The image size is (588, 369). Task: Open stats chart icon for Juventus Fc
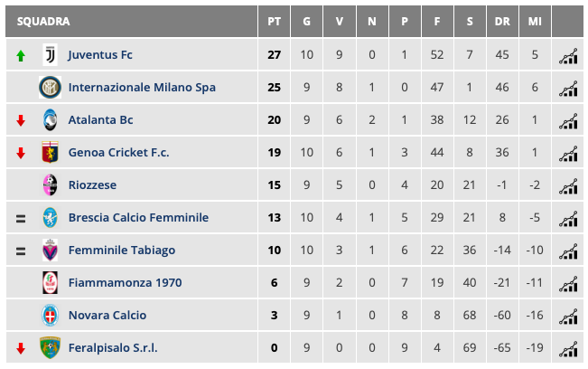pyautogui.click(x=568, y=56)
